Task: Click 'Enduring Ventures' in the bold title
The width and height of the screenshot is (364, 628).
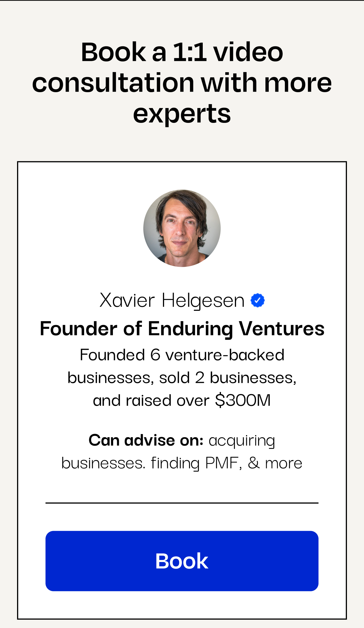Action: pos(236,329)
